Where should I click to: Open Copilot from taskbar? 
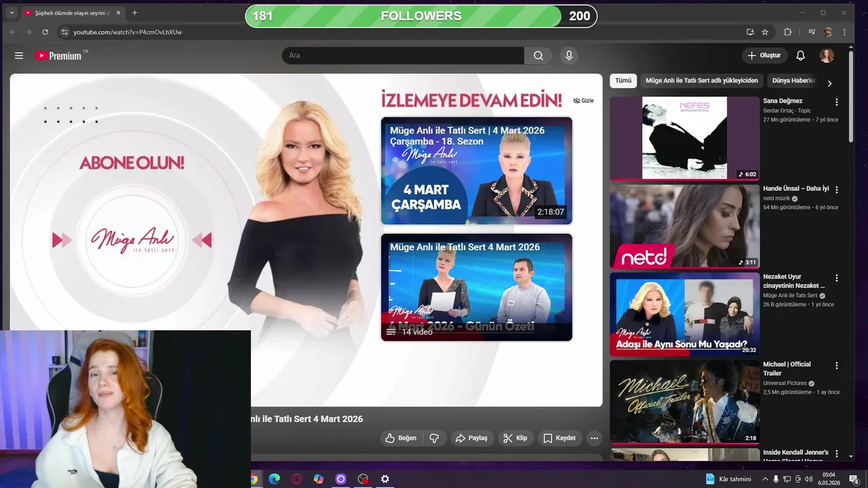(x=319, y=479)
